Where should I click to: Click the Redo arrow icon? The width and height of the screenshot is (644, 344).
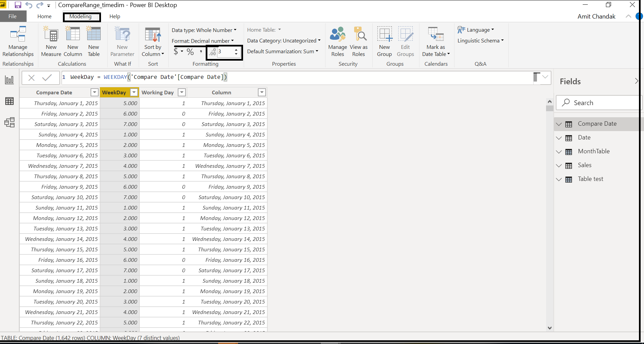pos(40,5)
